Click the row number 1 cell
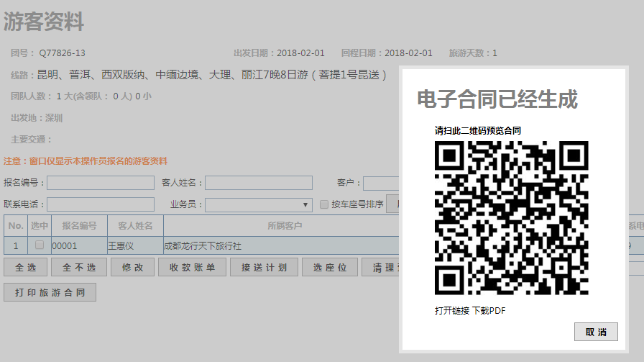The image size is (644, 362). coord(16,246)
